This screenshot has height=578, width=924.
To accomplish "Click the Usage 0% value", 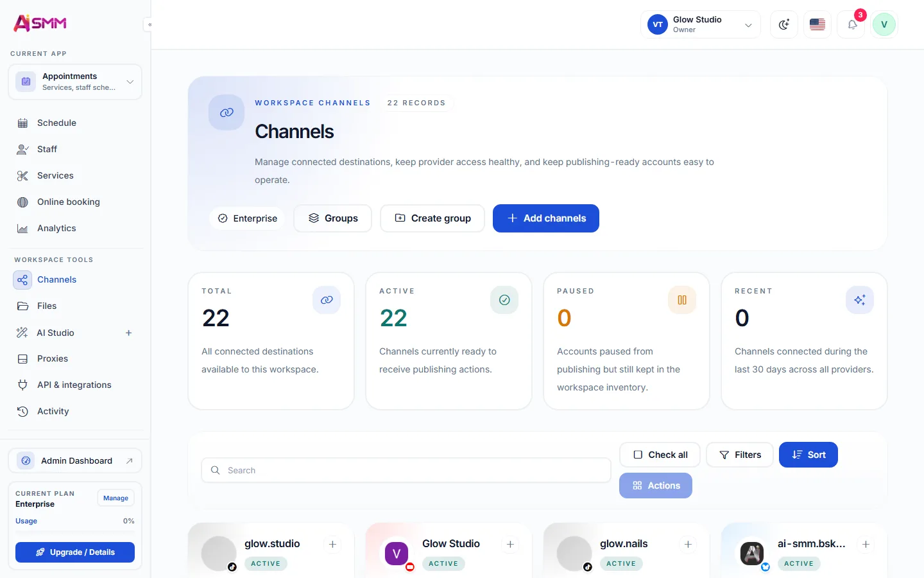I will [129, 521].
